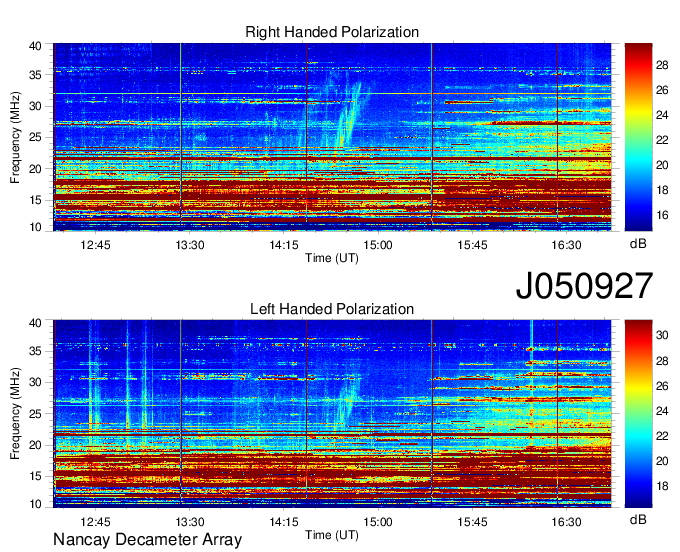Screen dimensions: 680x552
Task: Click the 18 dB label on bottom color bar
Action: (662, 486)
